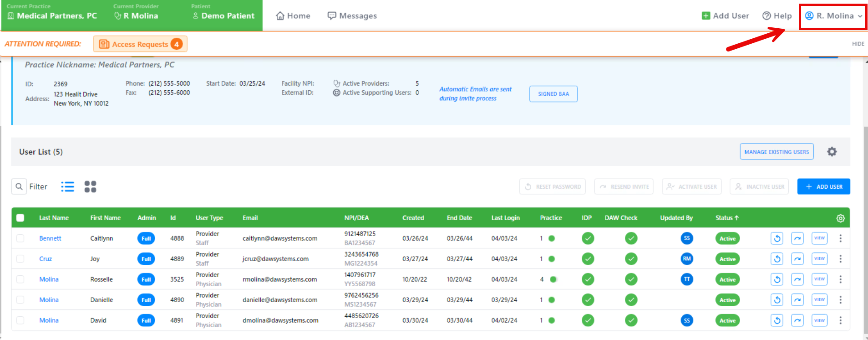This screenshot has width=868, height=340.
Task: Sort by Last Name column
Action: tap(54, 218)
